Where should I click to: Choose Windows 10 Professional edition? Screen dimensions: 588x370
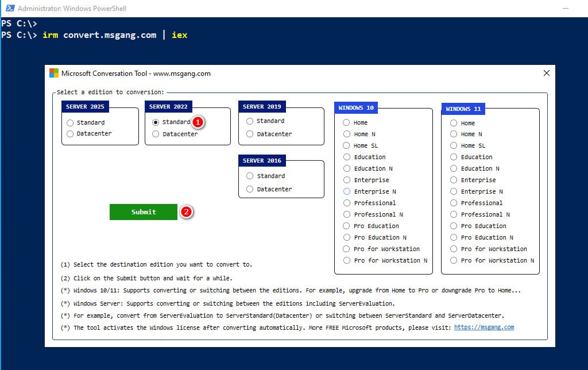[x=346, y=203]
